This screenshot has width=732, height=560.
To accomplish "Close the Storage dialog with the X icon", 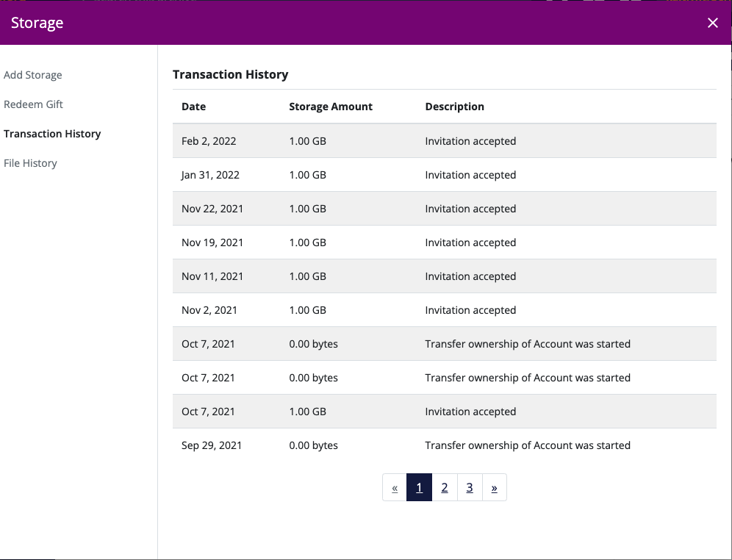I will pyautogui.click(x=712, y=23).
